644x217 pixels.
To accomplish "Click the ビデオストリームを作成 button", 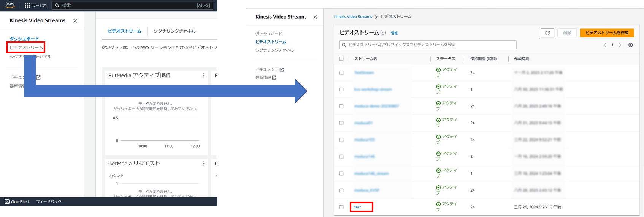I will point(607,33).
